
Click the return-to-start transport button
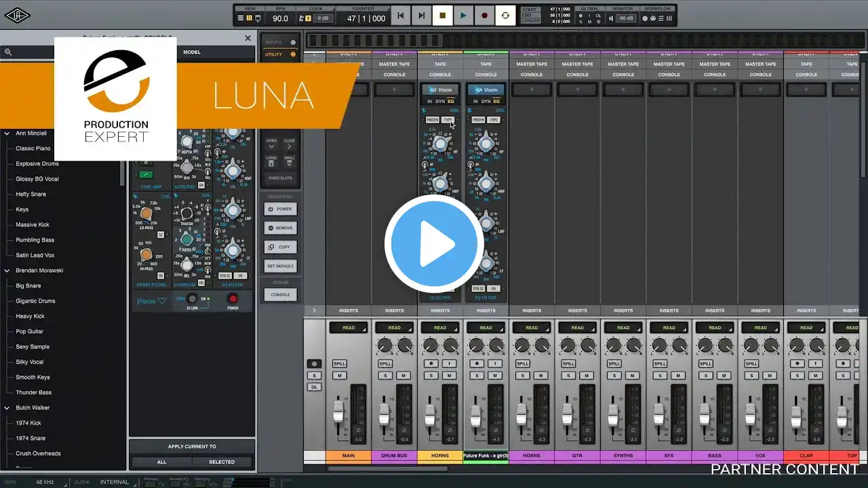(x=401, y=15)
